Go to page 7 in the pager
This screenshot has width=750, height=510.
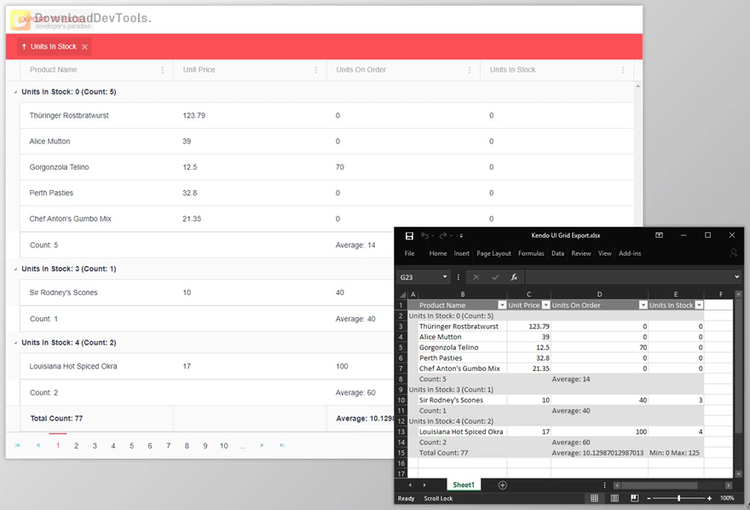pos(168,445)
